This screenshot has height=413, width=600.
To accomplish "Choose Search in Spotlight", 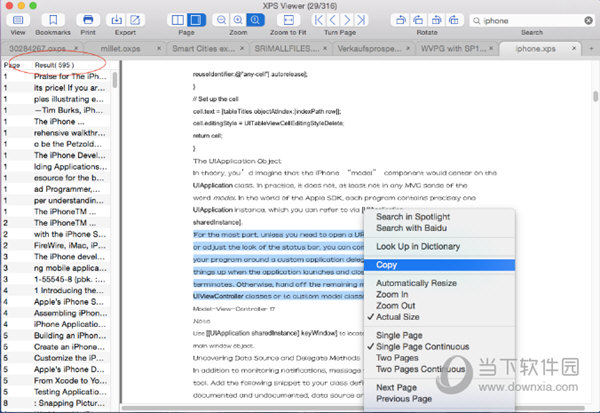I will click(439, 217).
